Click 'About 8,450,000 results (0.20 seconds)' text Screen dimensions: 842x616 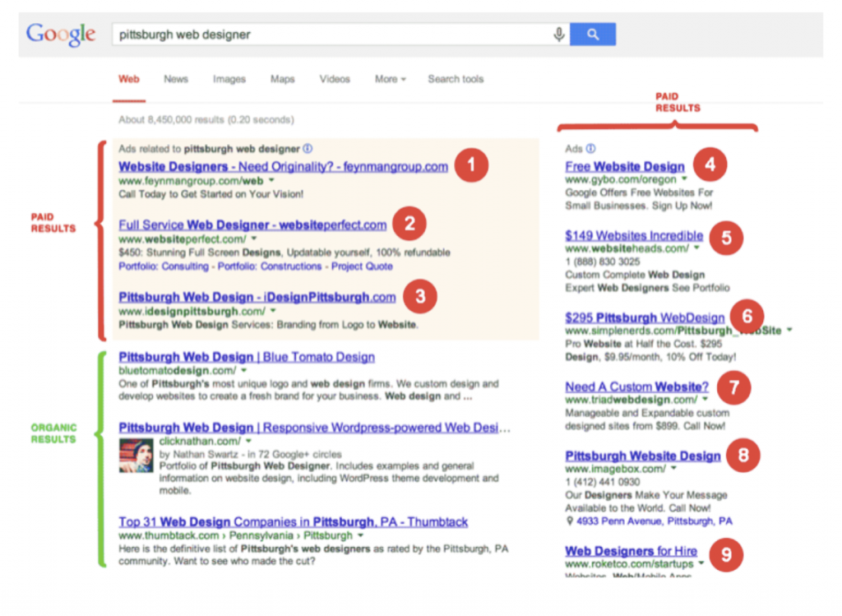(x=206, y=119)
